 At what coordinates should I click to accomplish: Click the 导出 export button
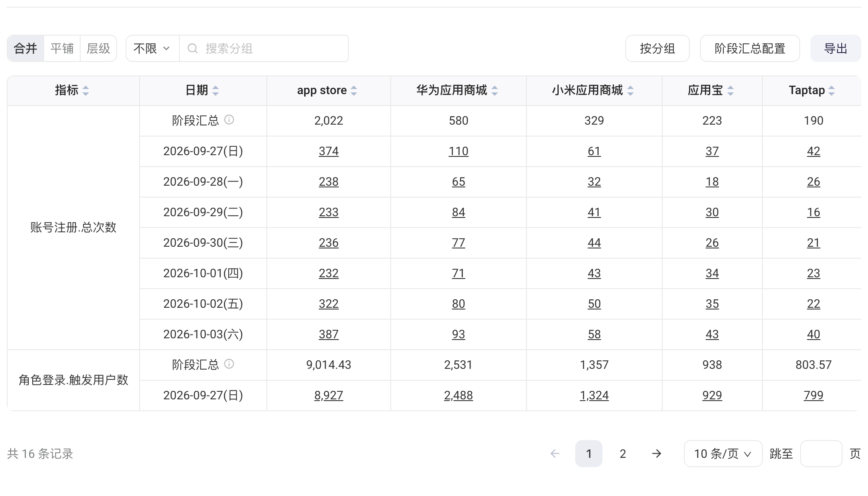point(835,48)
